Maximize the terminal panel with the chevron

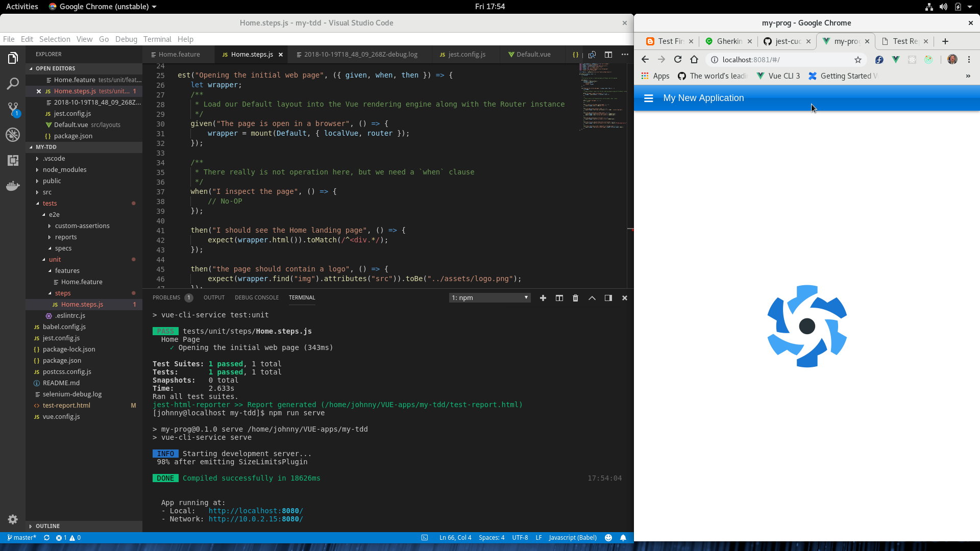pyautogui.click(x=592, y=298)
